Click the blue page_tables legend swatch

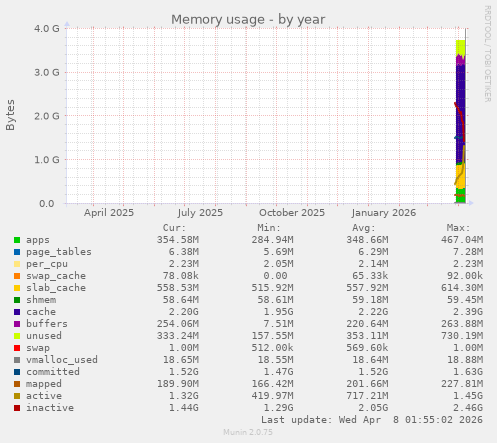tap(17, 252)
